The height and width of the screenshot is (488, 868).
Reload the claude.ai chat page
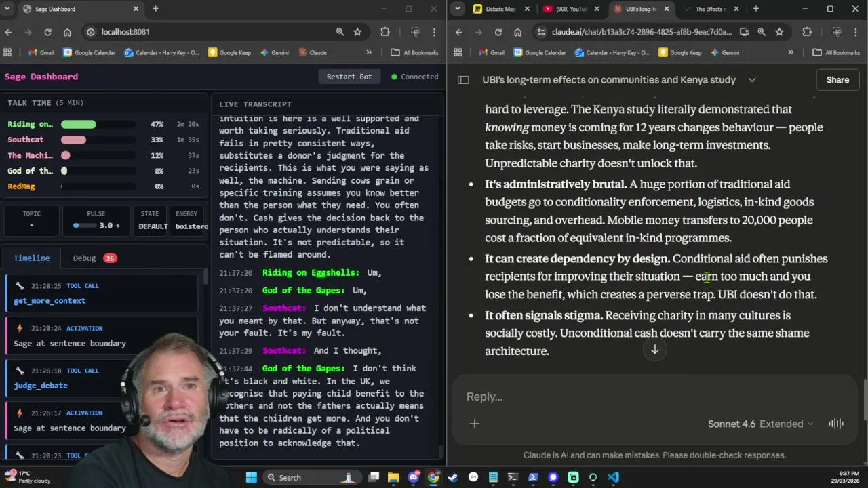pyautogui.click(x=498, y=32)
